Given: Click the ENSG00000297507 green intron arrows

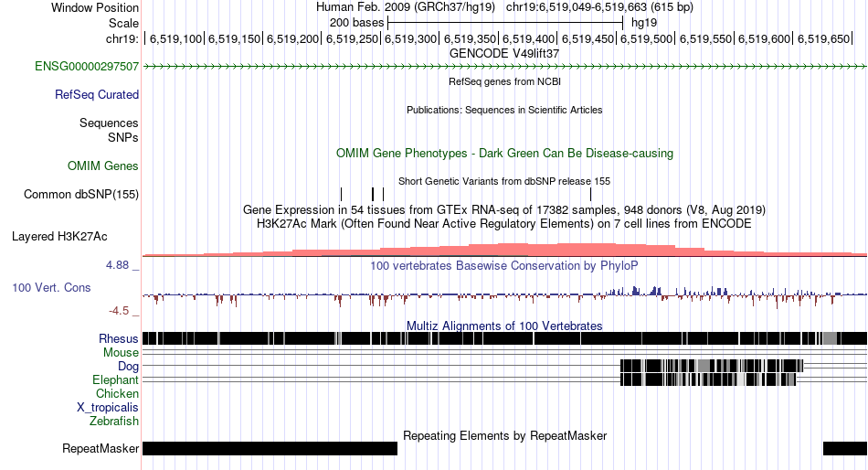Looking at the screenshot, I should 504,67.
